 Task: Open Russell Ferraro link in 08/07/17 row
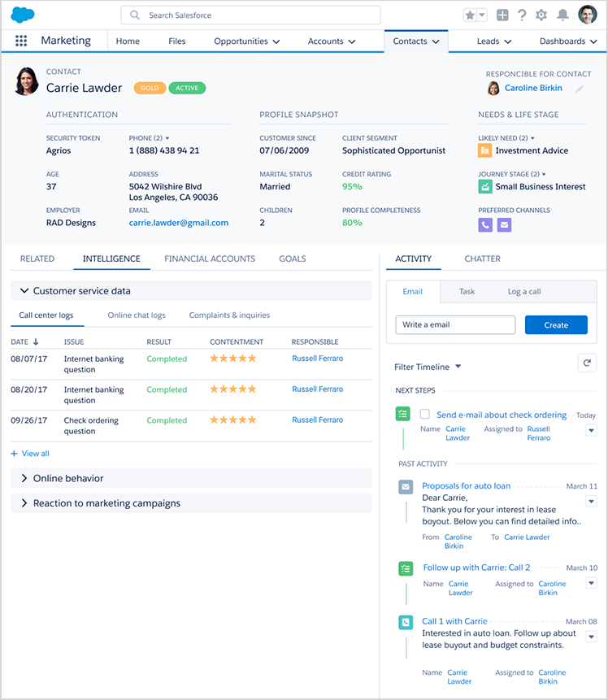click(317, 359)
